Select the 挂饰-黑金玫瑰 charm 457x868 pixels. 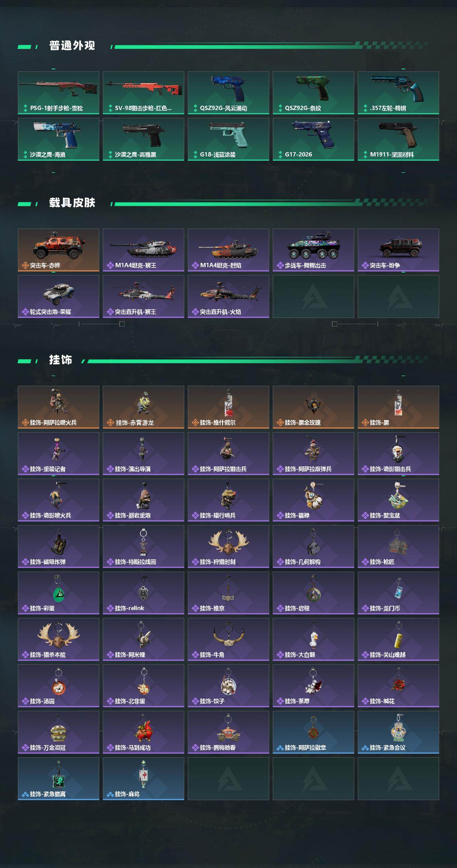(x=313, y=407)
